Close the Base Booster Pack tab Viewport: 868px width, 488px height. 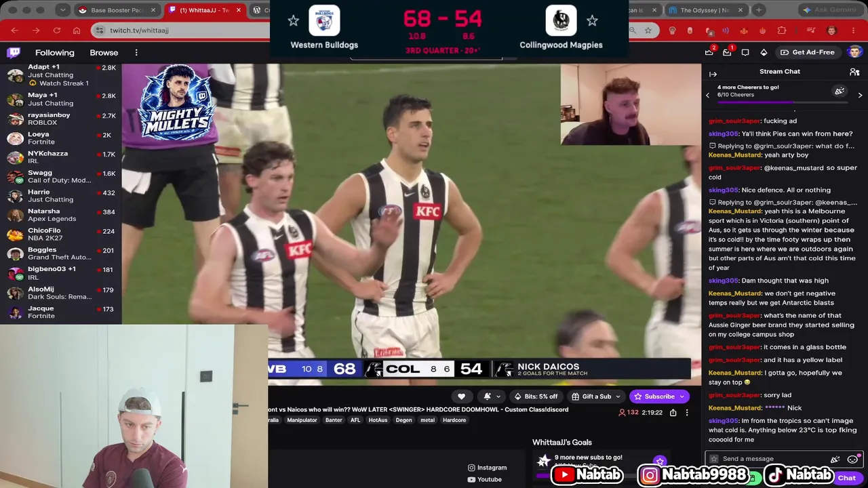153,10
